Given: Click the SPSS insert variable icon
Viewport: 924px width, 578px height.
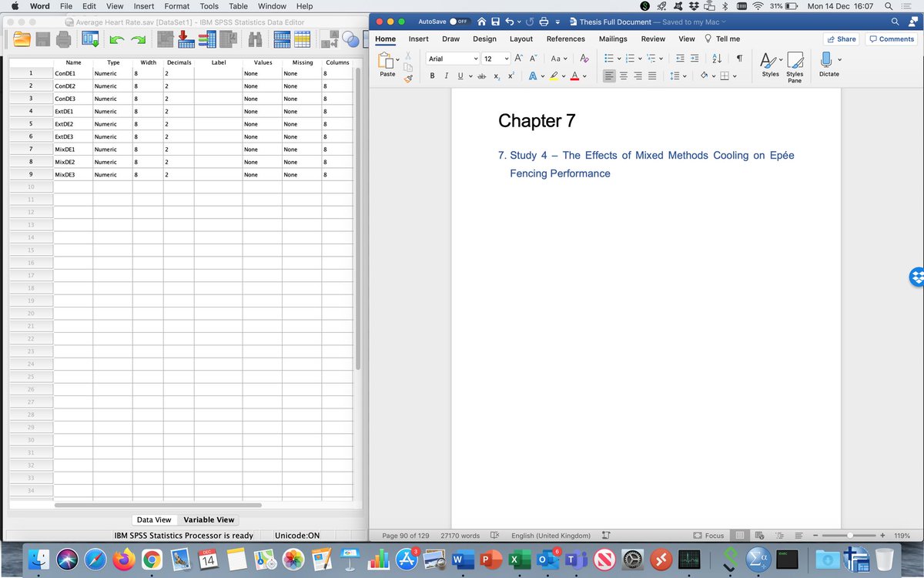Looking at the screenshot, I should pyautogui.click(x=208, y=39).
